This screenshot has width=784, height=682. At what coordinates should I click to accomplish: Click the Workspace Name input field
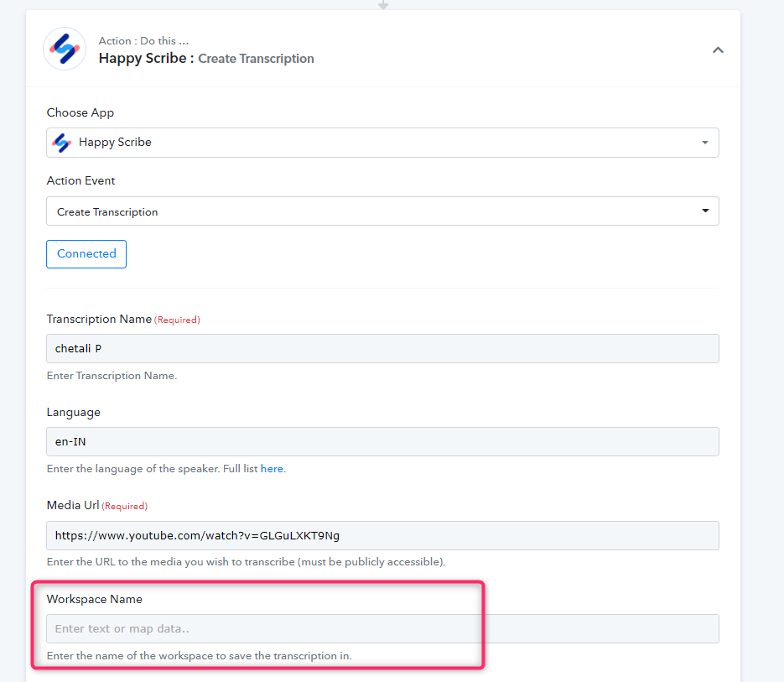coord(382,629)
